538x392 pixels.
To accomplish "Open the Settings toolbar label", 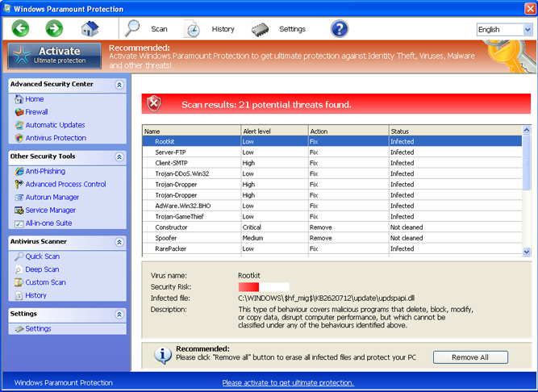I will [292, 29].
